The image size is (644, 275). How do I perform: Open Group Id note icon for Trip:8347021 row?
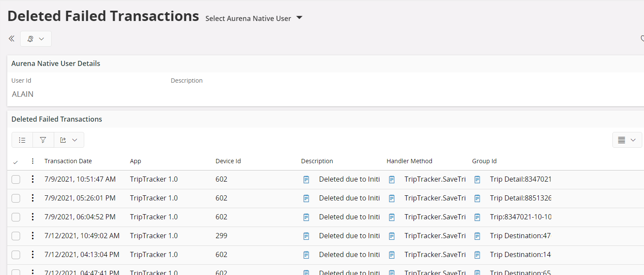477,217
